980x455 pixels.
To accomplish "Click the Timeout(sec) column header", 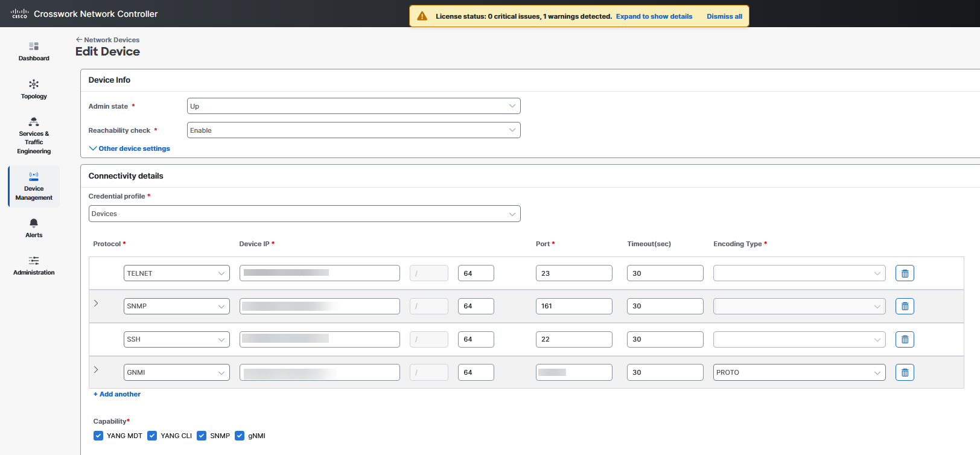I will (x=649, y=244).
